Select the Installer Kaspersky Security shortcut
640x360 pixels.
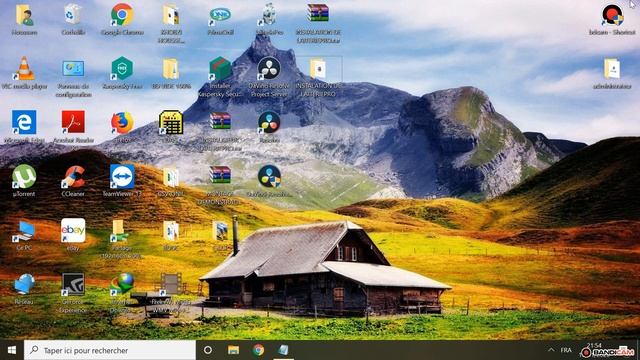coord(220,78)
